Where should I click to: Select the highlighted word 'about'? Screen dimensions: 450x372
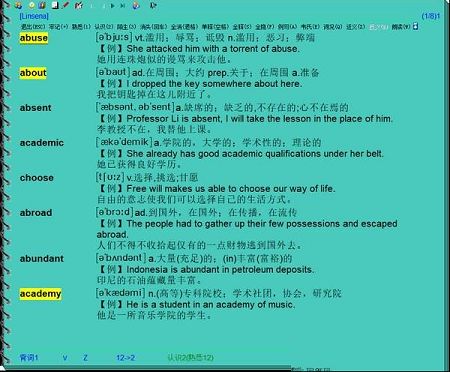33,73
